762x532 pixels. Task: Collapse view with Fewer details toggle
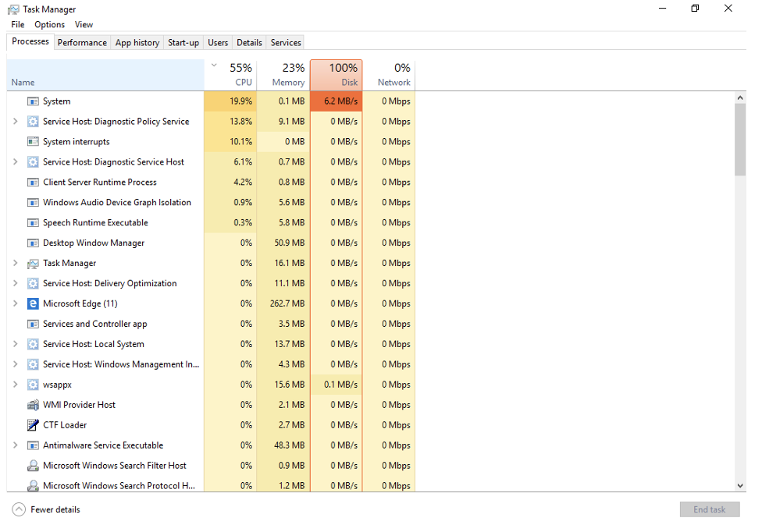point(46,509)
